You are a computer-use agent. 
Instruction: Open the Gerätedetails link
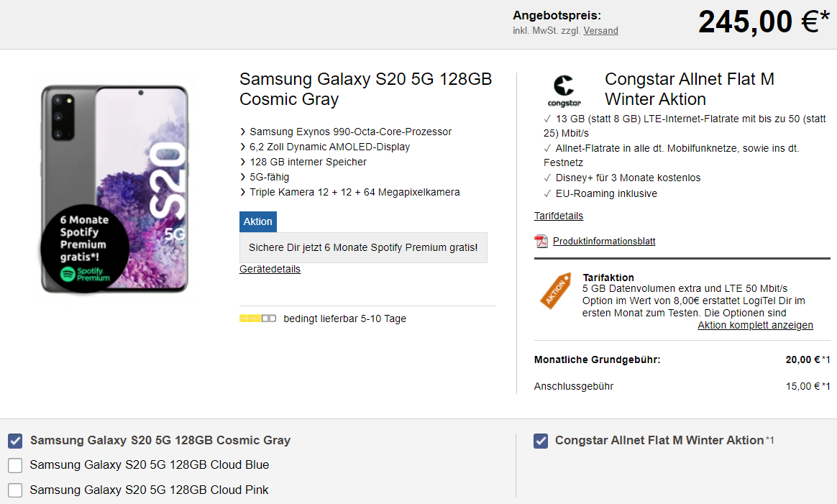coord(270,269)
